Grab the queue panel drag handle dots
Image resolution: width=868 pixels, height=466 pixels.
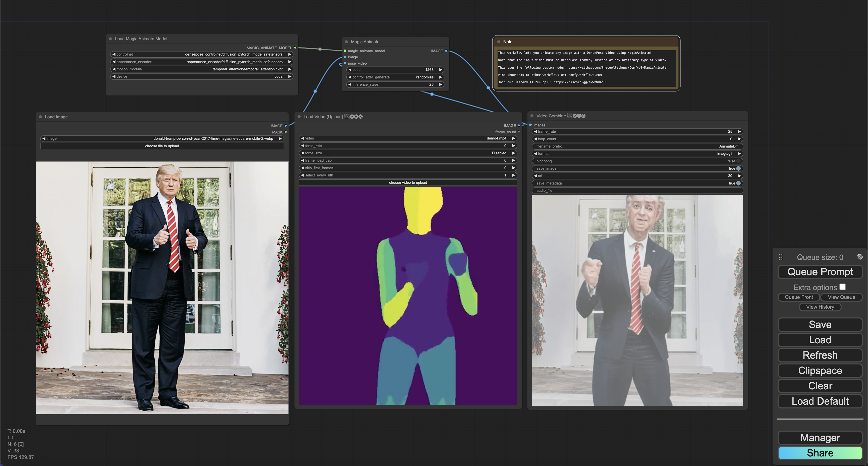[780, 257]
